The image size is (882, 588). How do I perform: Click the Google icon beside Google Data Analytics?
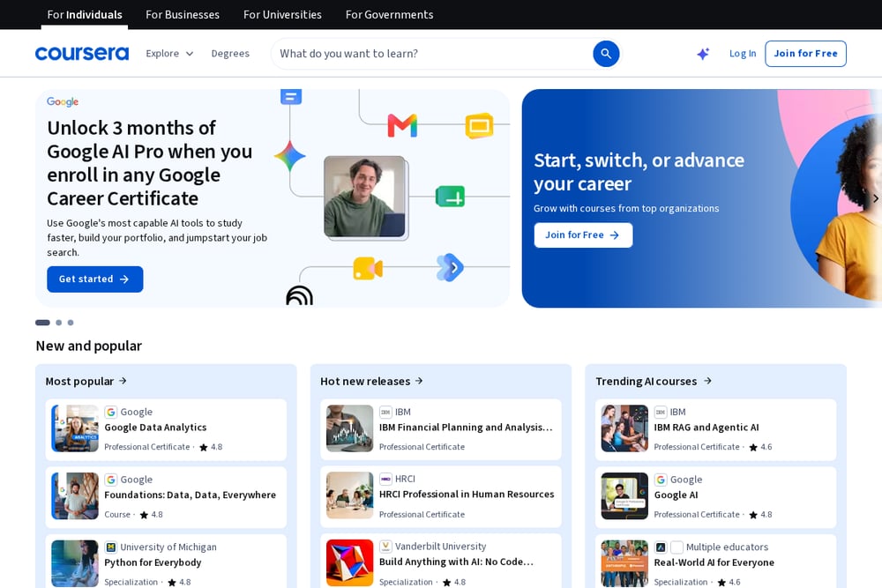[111, 412]
